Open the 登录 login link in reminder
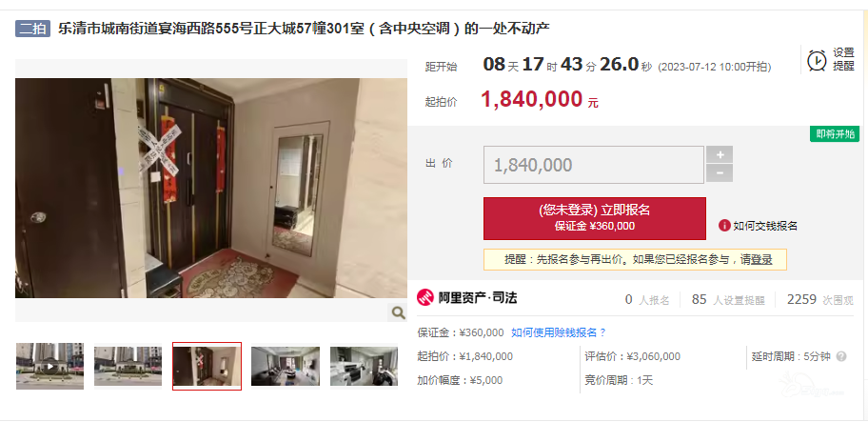868x422 pixels. coord(761,259)
